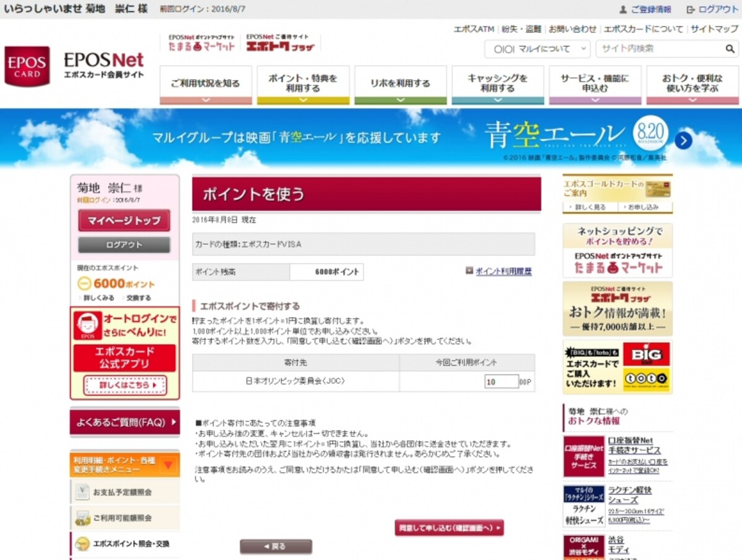Click the ORIGAMI 渋谷モディ thumbnail

(x=584, y=548)
